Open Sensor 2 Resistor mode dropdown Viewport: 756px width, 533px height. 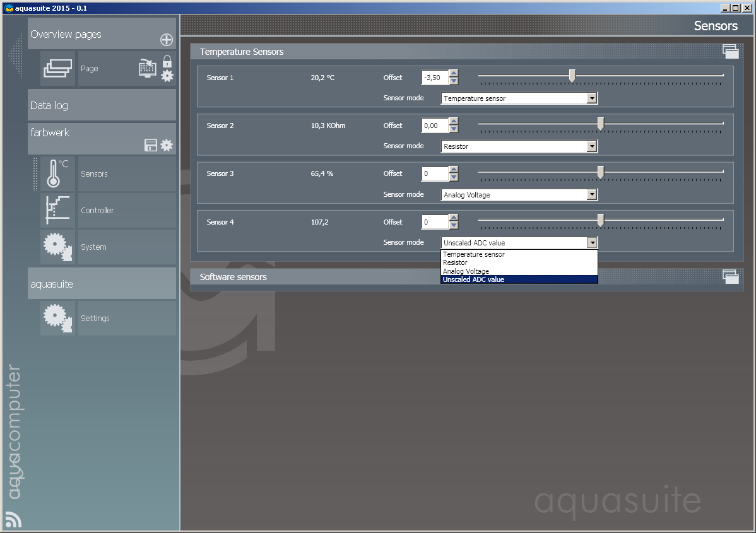[592, 146]
